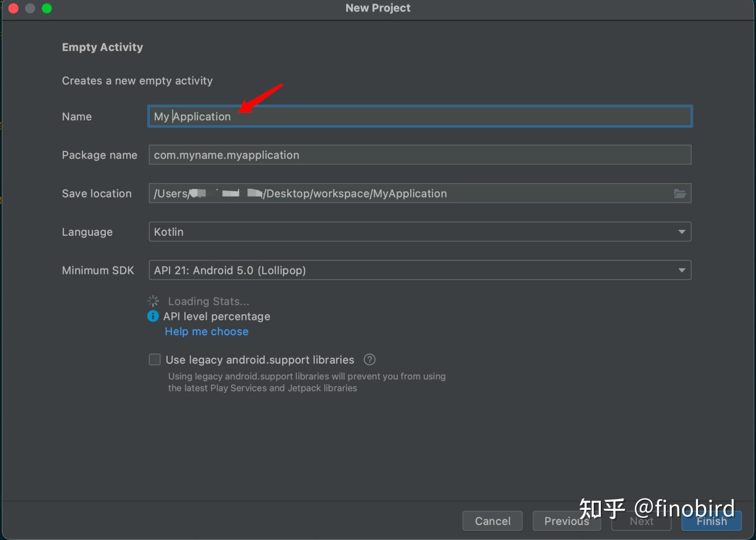Click the Empty Activity heading
The image size is (756, 540).
pyautogui.click(x=102, y=47)
